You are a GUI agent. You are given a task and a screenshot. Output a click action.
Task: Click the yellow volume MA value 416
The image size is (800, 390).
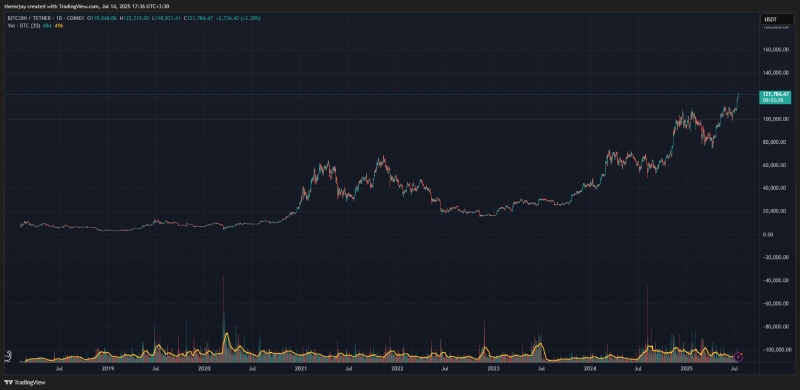[x=59, y=26]
